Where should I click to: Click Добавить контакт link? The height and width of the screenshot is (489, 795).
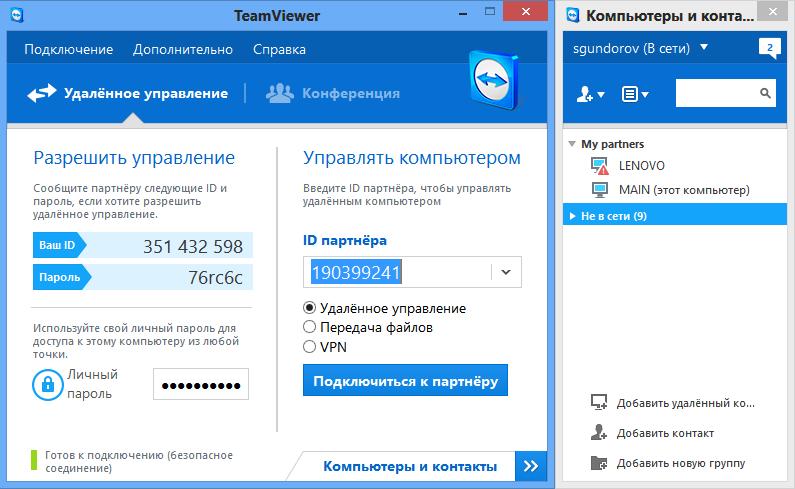[665, 433]
